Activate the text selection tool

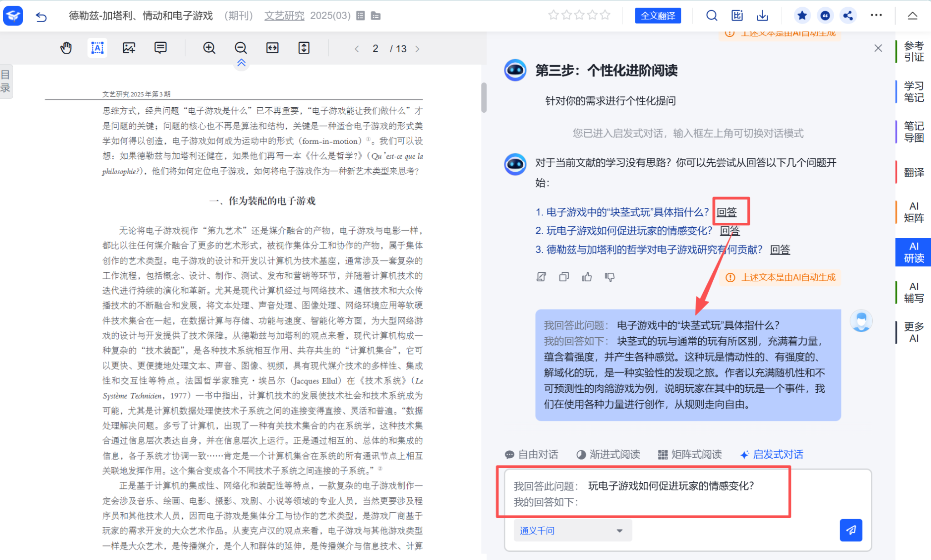pos(97,48)
